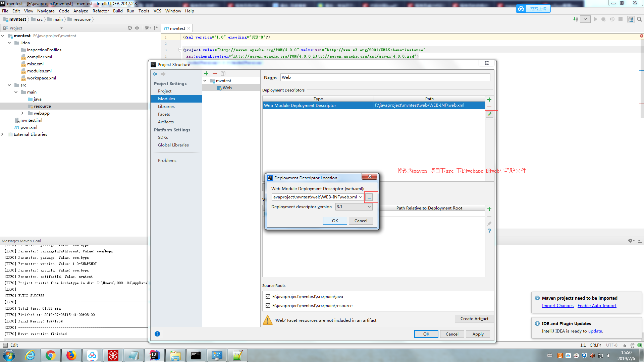Click the Create Artifact button
Viewport: 644px width, 362px height.
[x=474, y=319]
